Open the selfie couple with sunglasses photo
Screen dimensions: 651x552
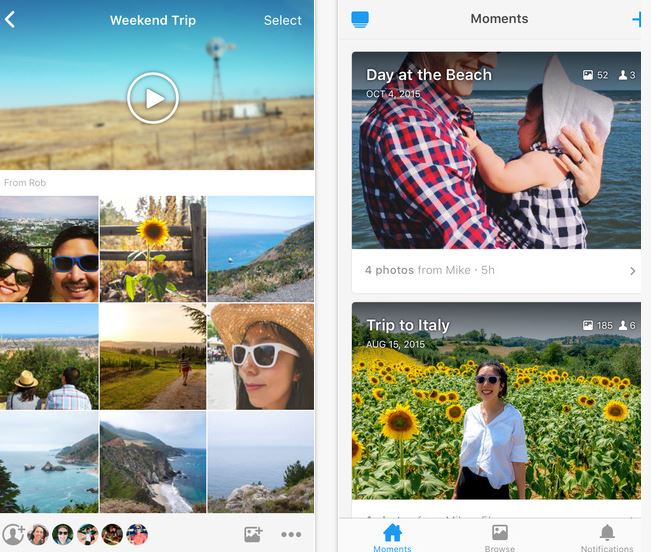49,249
